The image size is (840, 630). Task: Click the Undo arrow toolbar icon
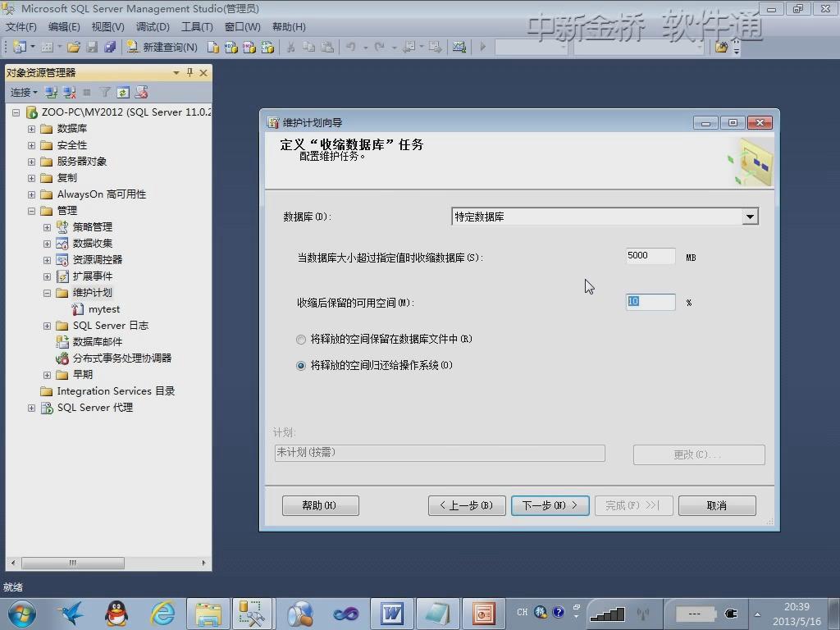pyautogui.click(x=351, y=47)
